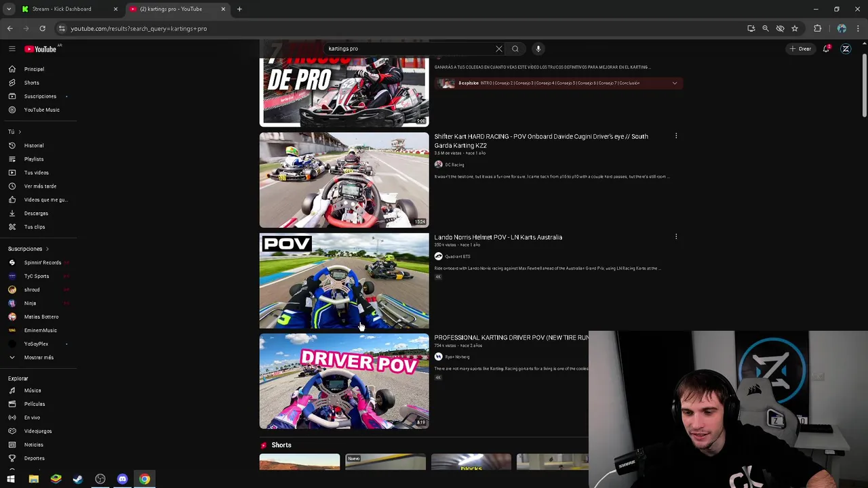Image resolution: width=868 pixels, height=488 pixels.
Task: Open Historial in the sidebar
Action: point(33,146)
